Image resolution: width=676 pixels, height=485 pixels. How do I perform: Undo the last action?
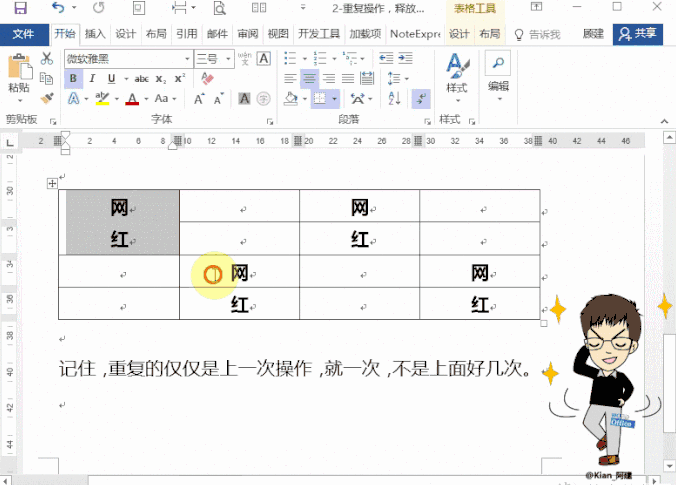pos(58,7)
